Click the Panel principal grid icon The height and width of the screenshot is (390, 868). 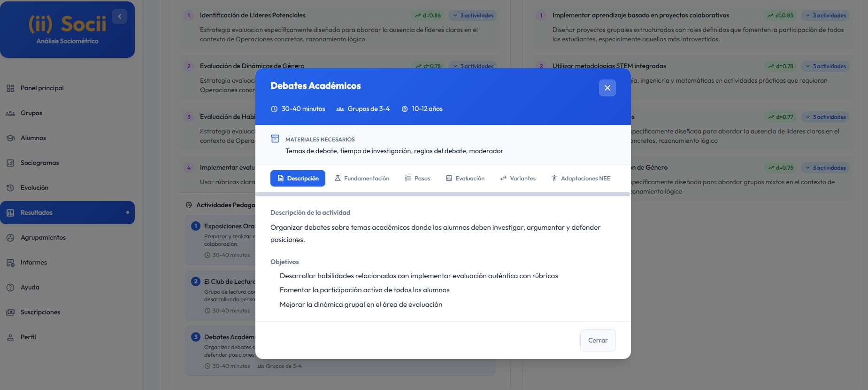(x=10, y=88)
